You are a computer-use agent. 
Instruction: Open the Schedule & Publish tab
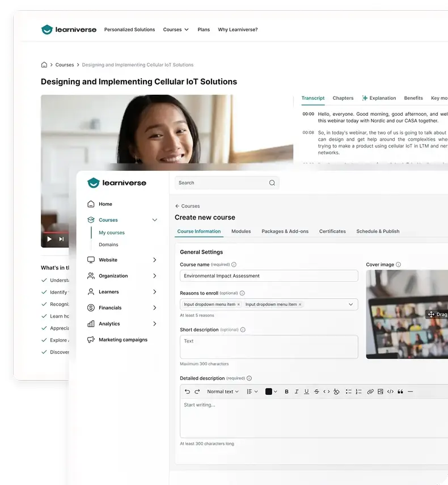coord(378,231)
